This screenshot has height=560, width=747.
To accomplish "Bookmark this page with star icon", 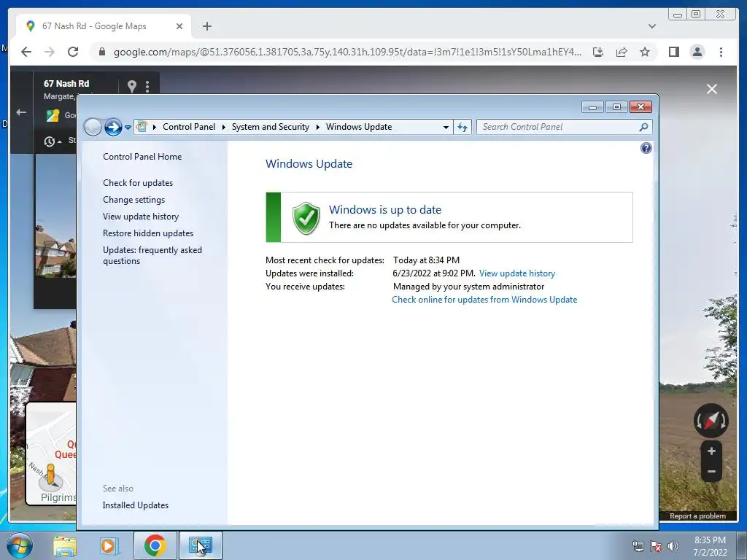I will 645,52.
